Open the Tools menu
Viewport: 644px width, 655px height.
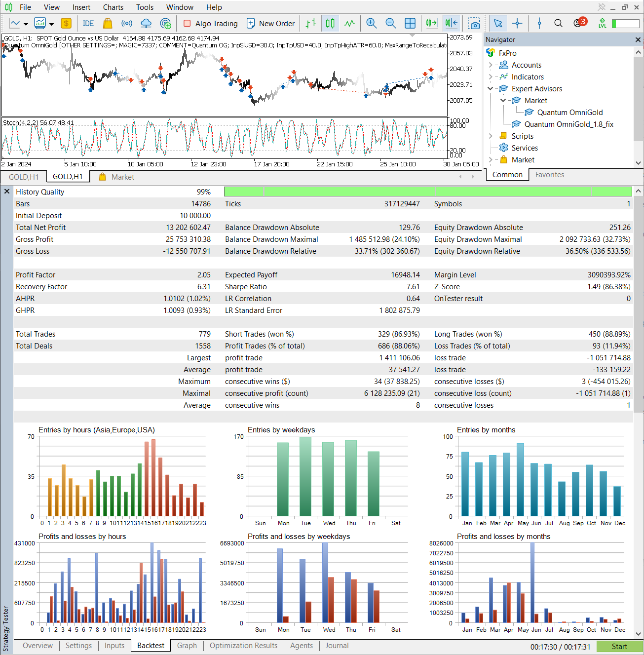145,7
